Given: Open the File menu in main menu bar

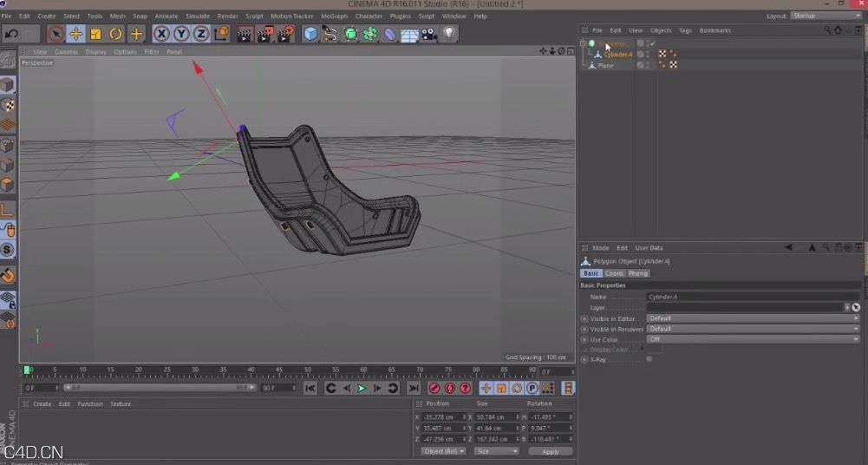Looking at the screenshot, I should pos(6,16).
